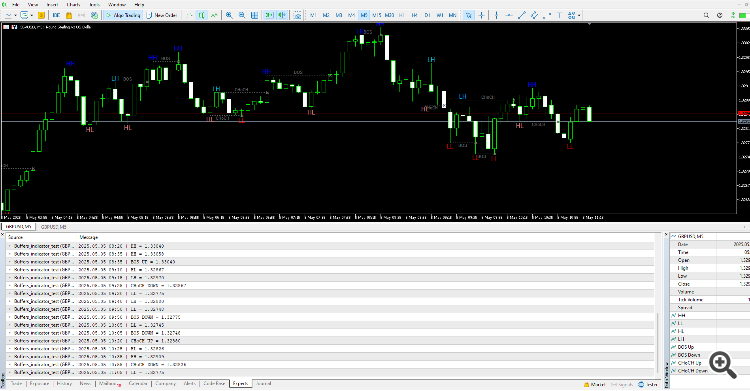Click the zoom magnifier overlay icon

tap(723, 365)
